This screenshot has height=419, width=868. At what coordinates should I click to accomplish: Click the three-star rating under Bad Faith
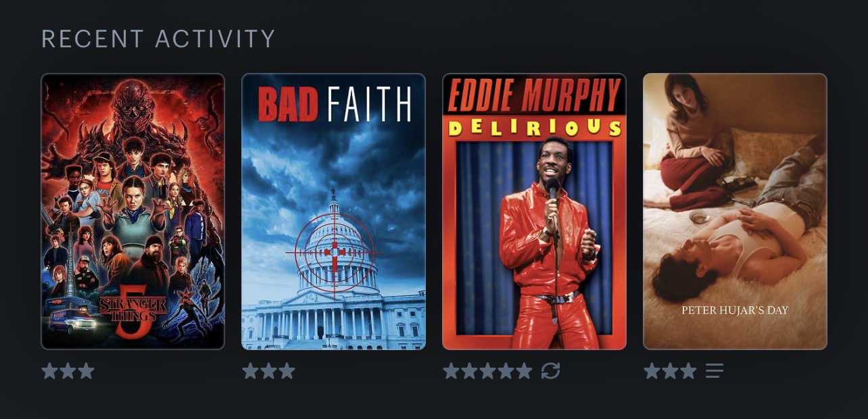268,370
